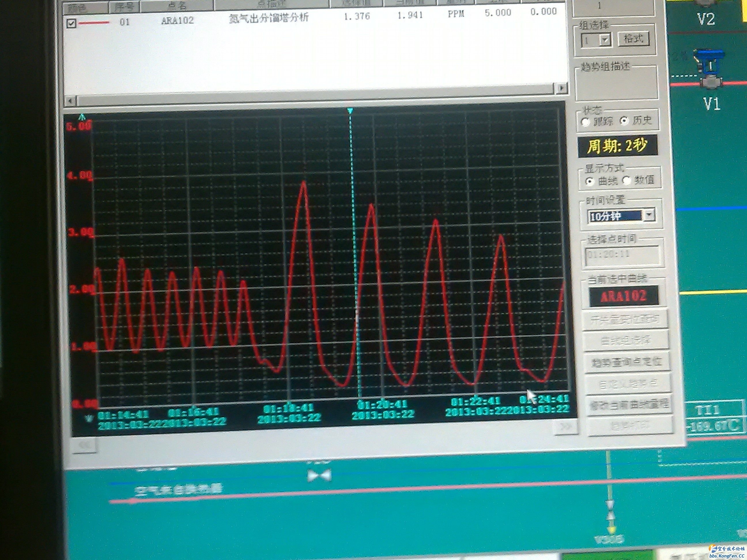The width and height of the screenshot is (747, 560).
Task: Click the red ARA102 curve color line
Action: point(94,23)
